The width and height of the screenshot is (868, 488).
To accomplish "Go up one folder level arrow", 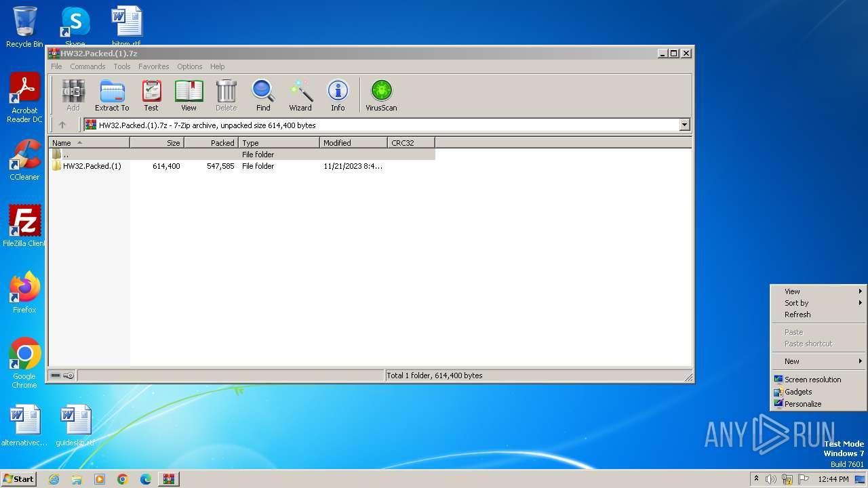I will pos(62,125).
